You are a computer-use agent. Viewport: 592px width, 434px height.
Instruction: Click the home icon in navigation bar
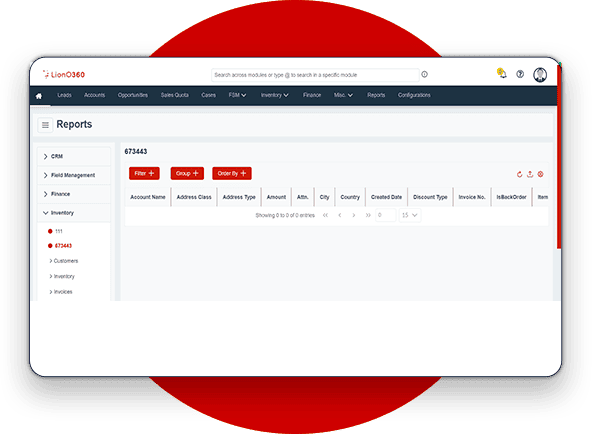(x=39, y=96)
